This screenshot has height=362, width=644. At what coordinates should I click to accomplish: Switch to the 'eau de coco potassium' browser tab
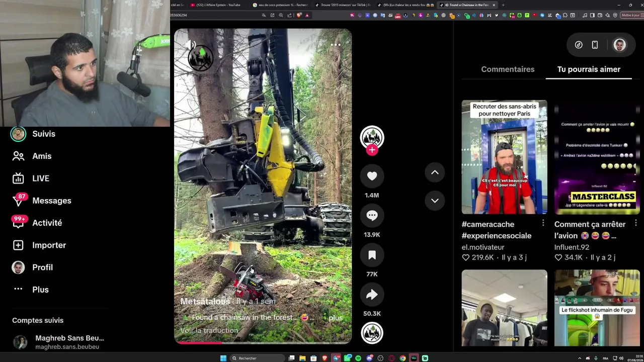pos(280,5)
